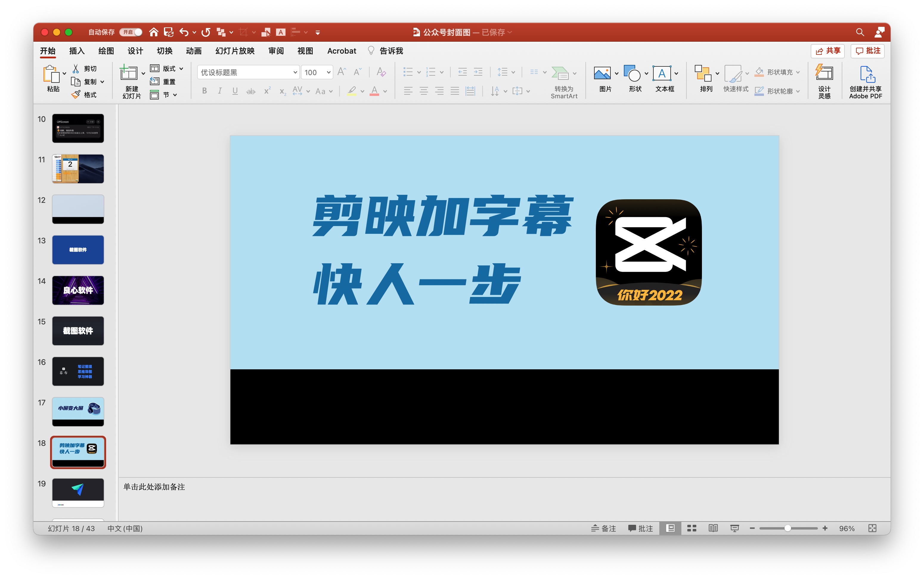Expand the 复制 copy dropdown arrow
The image size is (924, 579).
click(x=102, y=82)
